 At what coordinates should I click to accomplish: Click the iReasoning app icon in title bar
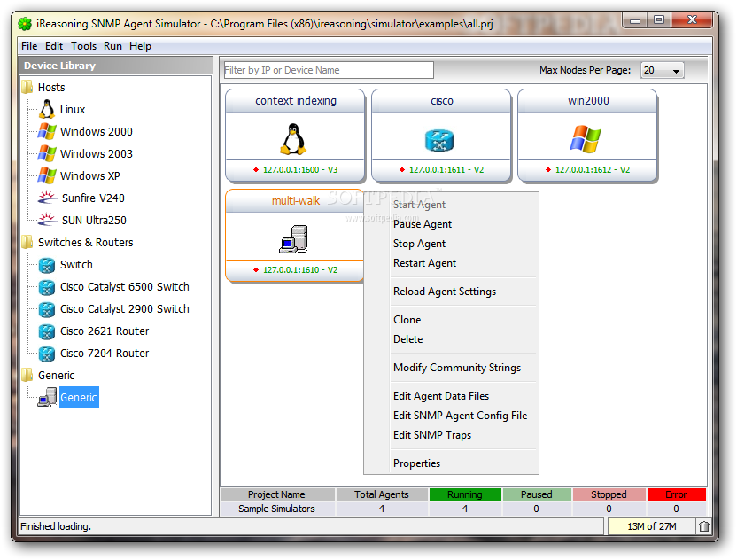click(25, 24)
